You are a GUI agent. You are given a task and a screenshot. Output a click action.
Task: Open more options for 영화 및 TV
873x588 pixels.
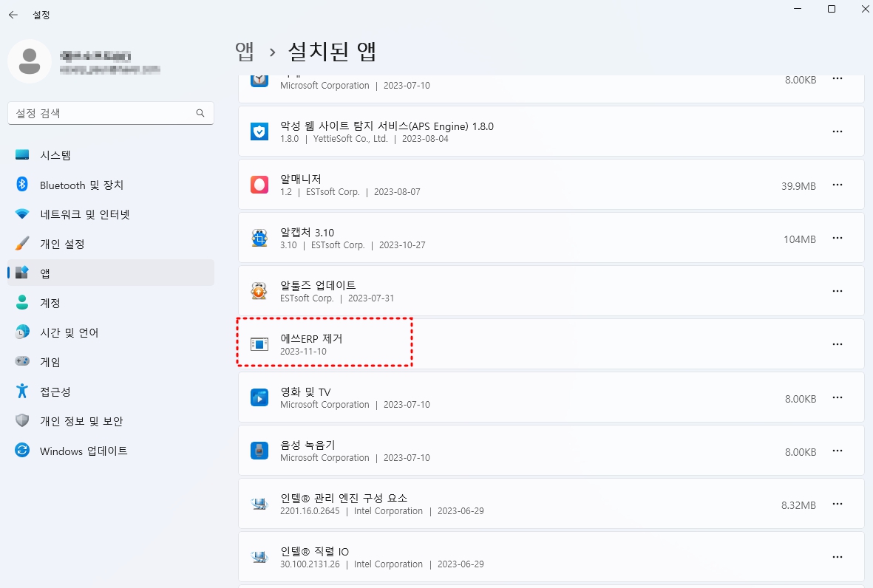coord(838,397)
